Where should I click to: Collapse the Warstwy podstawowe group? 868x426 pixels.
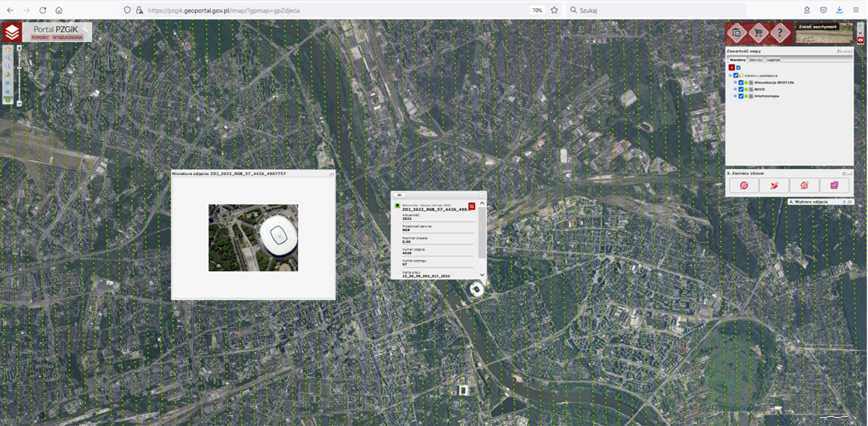click(730, 75)
